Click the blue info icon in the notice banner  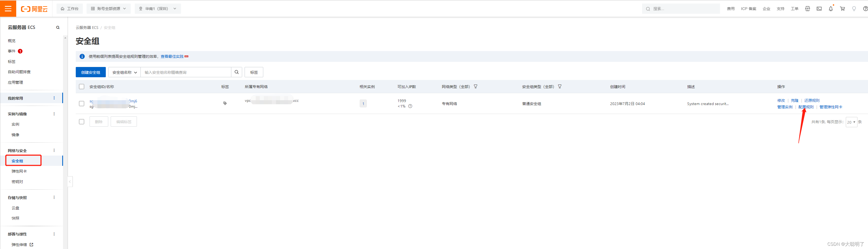[x=82, y=56]
